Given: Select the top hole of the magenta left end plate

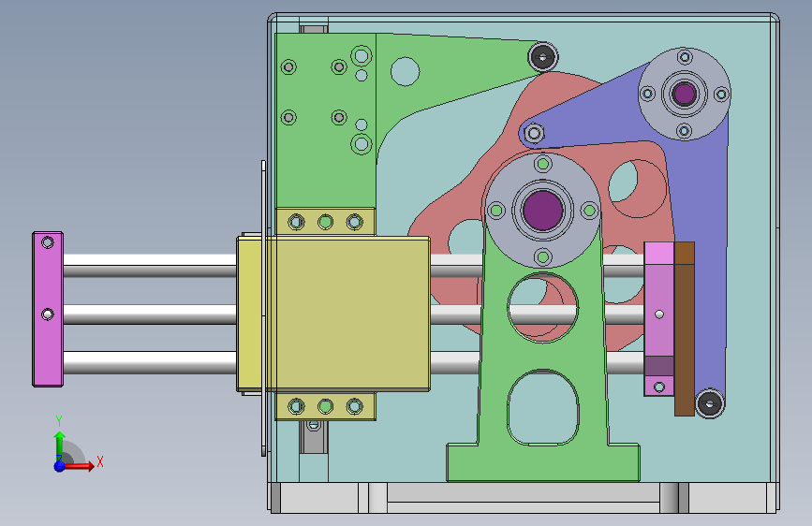Looking at the screenshot, I should click(48, 242).
